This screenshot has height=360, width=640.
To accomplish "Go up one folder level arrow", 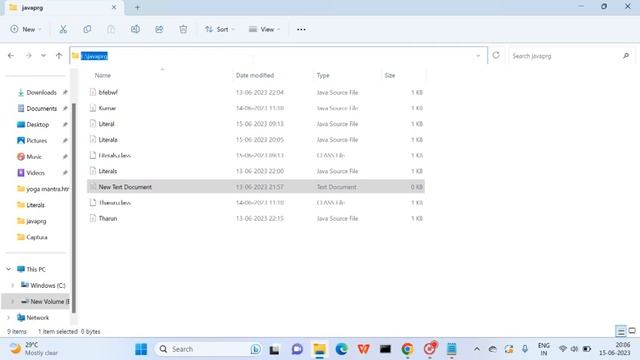I will (59, 56).
